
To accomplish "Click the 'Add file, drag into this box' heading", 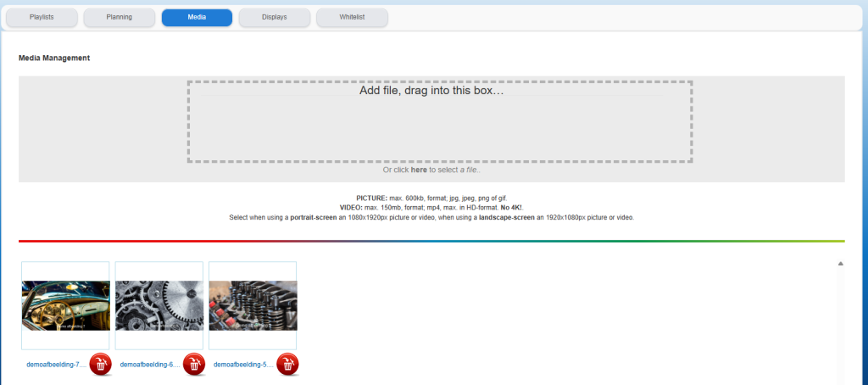I will (x=431, y=90).
